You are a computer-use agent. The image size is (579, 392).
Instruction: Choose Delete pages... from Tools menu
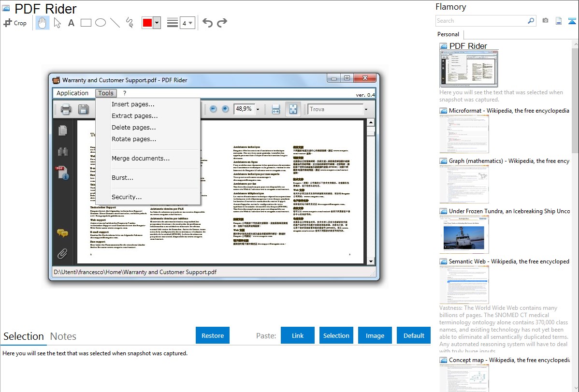(148, 128)
